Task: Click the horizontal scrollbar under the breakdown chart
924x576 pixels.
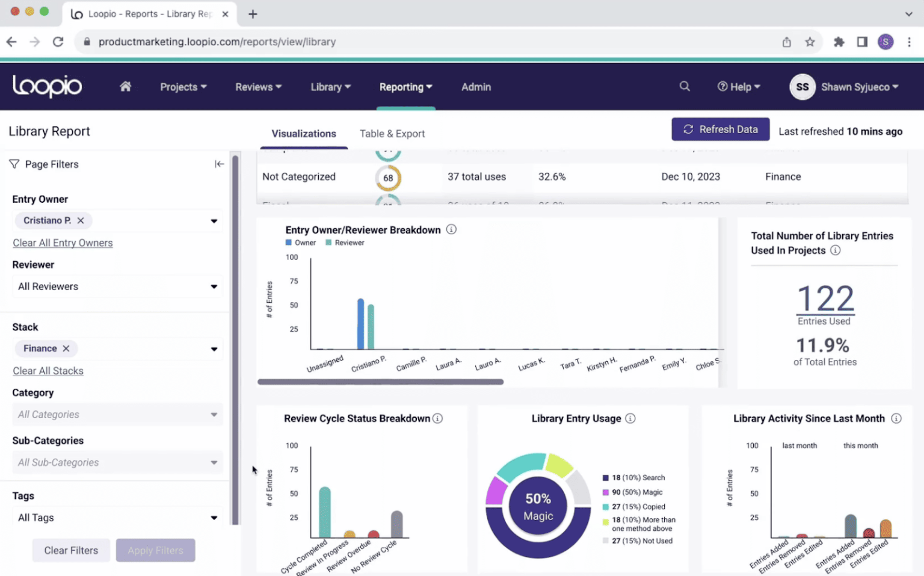Action: coord(380,382)
